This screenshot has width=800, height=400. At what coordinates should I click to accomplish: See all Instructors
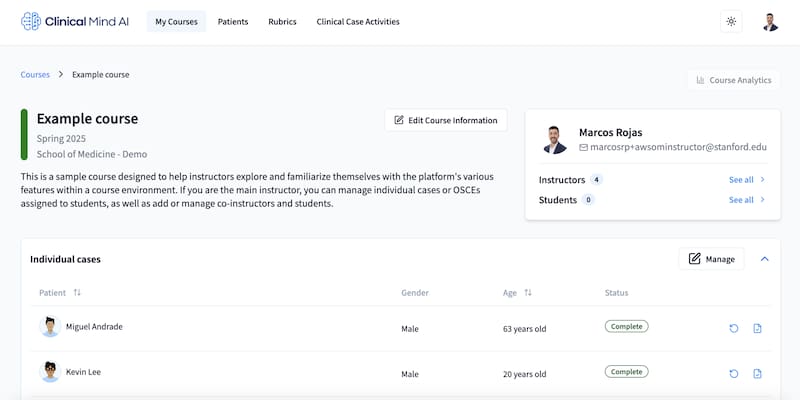click(x=747, y=180)
